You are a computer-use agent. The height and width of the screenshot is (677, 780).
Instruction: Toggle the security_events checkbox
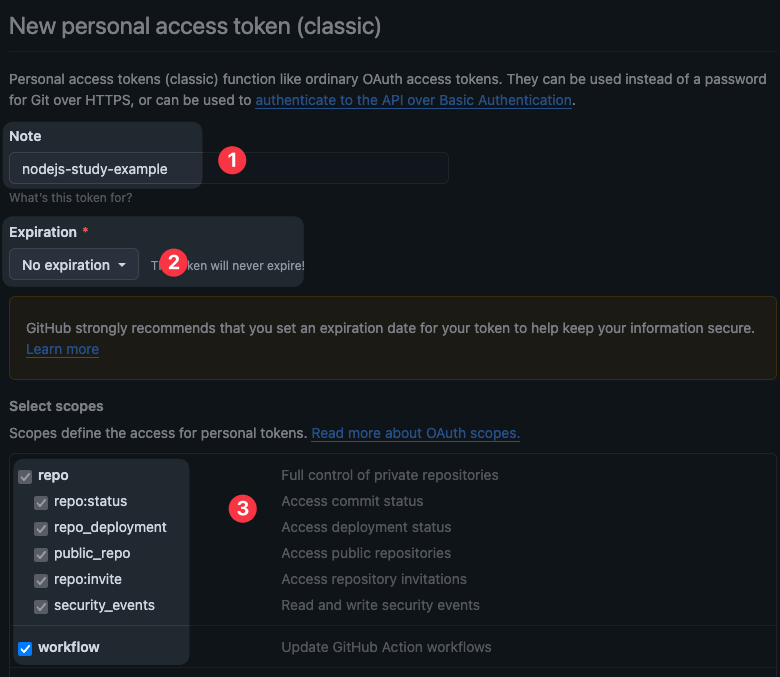click(41, 606)
